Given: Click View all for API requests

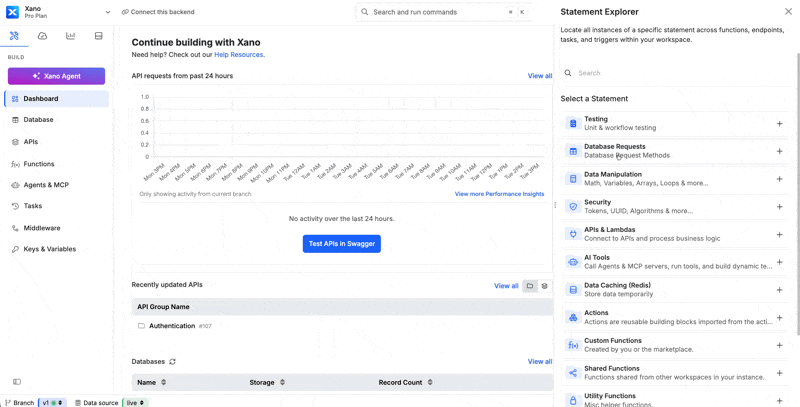Looking at the screenshot, I should tap(539, 76).
